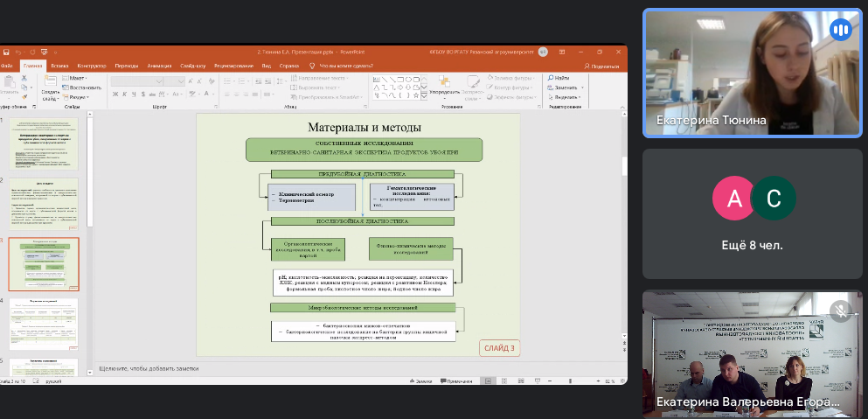Toggle the Заметки notes pane in status bar
Image resolution: width=868 pixels, height=419 pixels.
point(420,381)
